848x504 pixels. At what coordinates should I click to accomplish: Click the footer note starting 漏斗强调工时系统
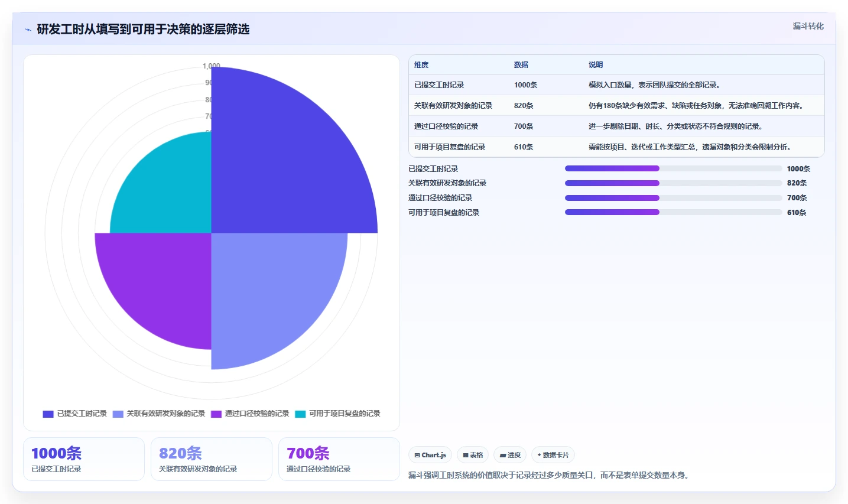(549, 475)
